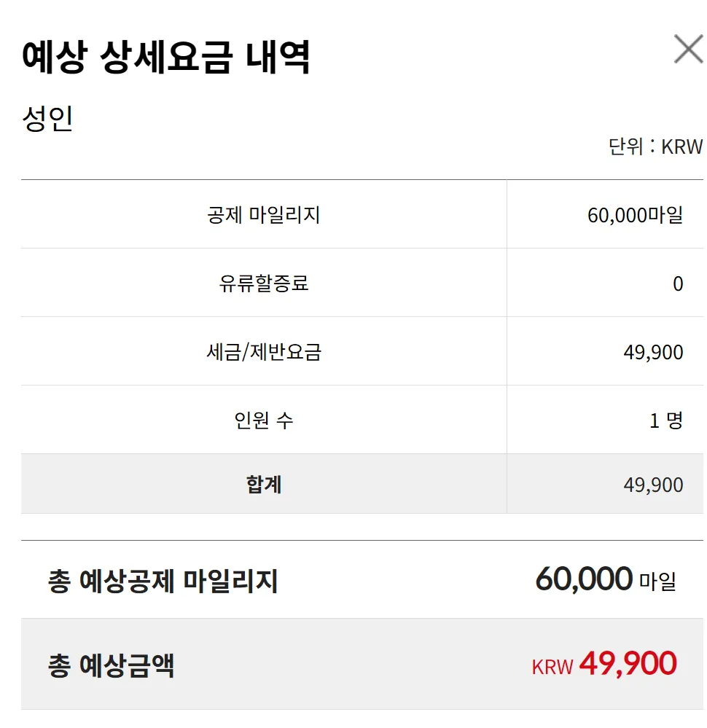Select the 세금/제반요금 row label

point(264,353)
